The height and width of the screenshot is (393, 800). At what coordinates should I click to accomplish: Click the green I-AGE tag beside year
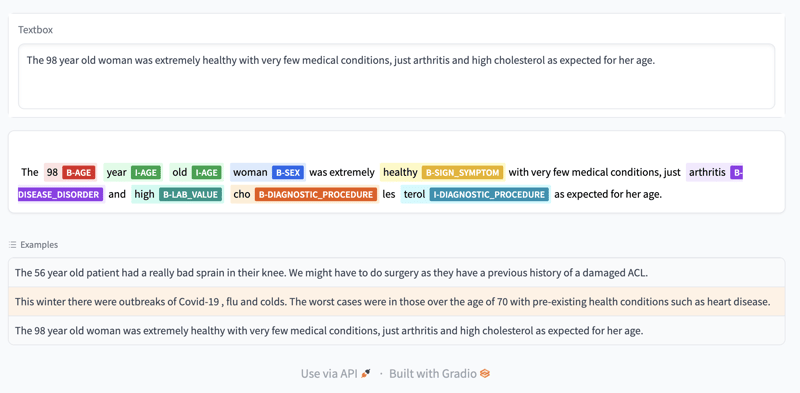(x=145, y=173)
